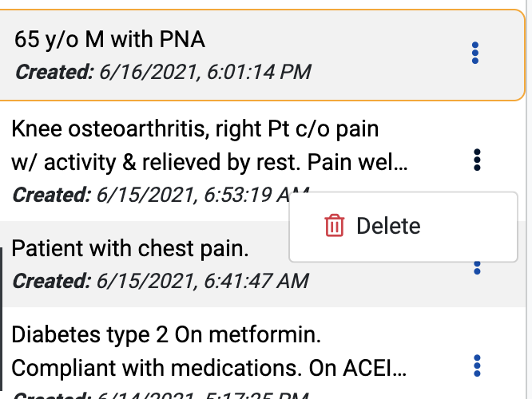
Task: Click the vertical scrollbar track at right edge
Action: coord(529,199)
